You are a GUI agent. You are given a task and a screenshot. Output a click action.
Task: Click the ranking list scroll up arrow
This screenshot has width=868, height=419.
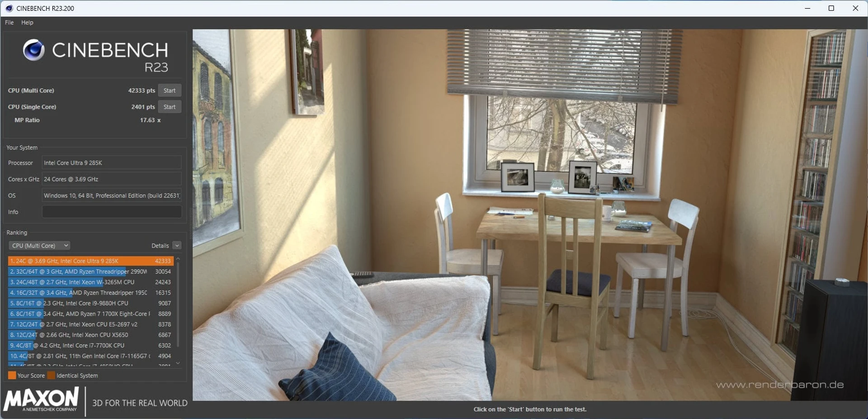pos(178,259)
